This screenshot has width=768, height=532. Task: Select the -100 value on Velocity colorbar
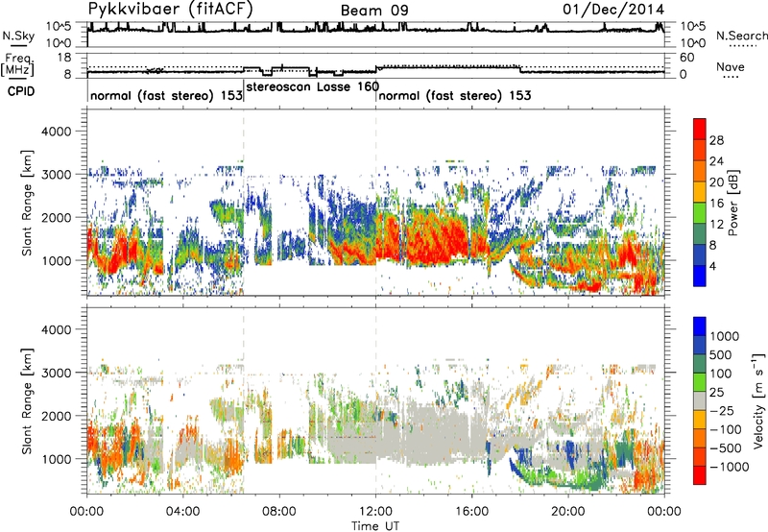[726, 429]
